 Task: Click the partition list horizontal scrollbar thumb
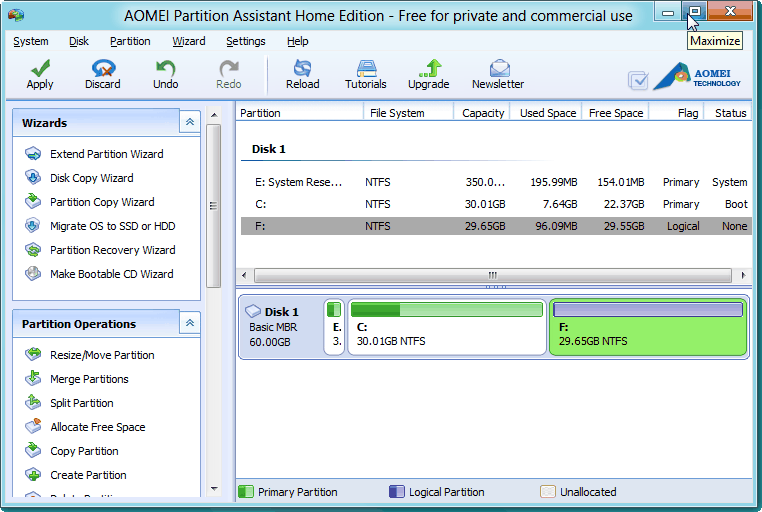click(493, 275)
